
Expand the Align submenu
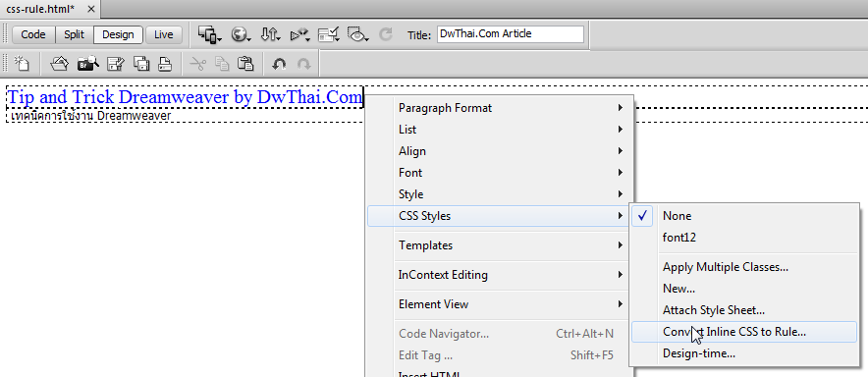pyautogui.click(x=499, y=151)
